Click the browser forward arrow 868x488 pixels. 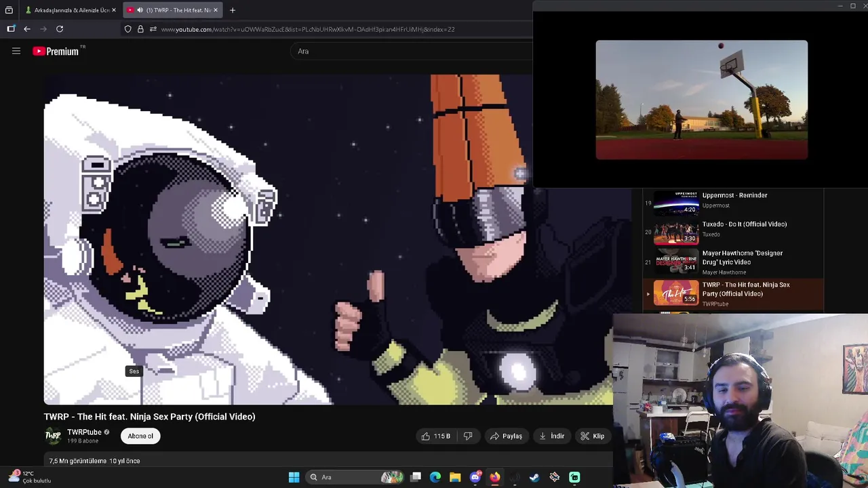pos(43,29)
